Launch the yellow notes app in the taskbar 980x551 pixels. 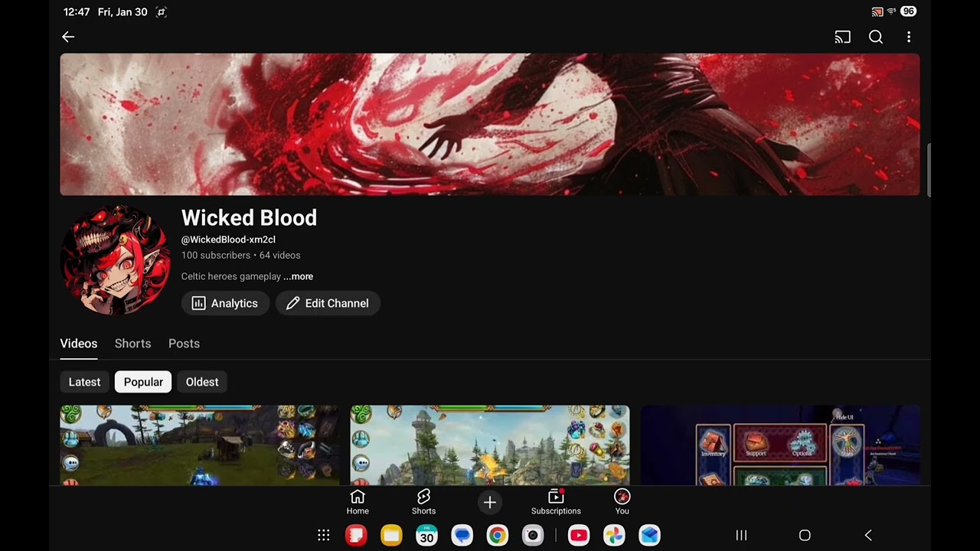click(391, 535)
